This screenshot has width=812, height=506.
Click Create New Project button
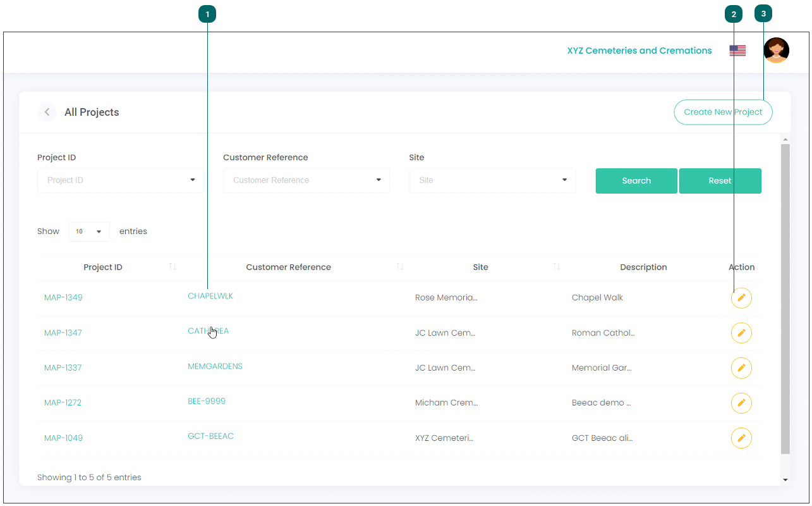pyautogui.click(x=723, y=112)
